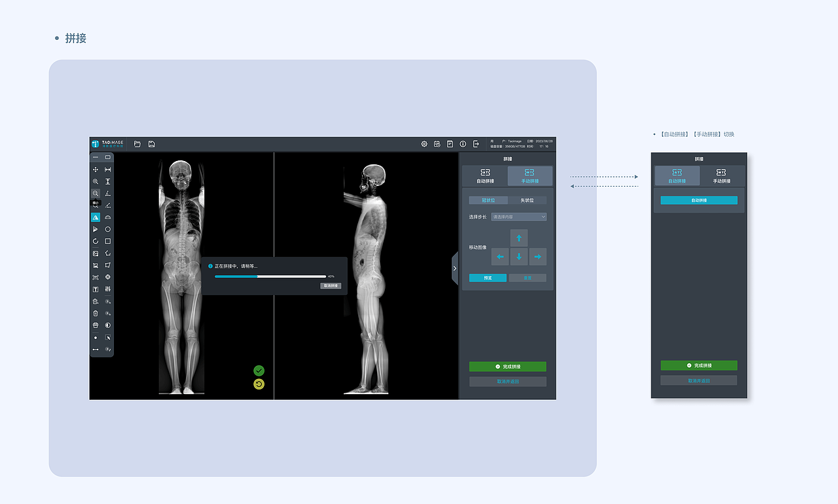Collapse toolbar with the dash icon

click(96, 157)
